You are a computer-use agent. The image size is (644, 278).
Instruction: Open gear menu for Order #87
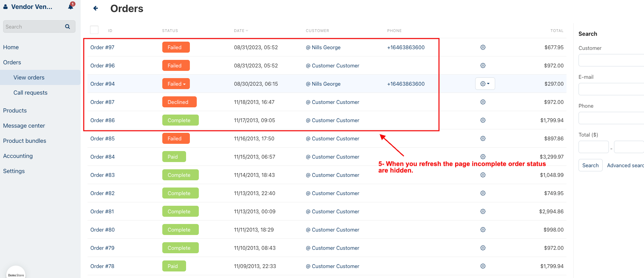point(483,102)
